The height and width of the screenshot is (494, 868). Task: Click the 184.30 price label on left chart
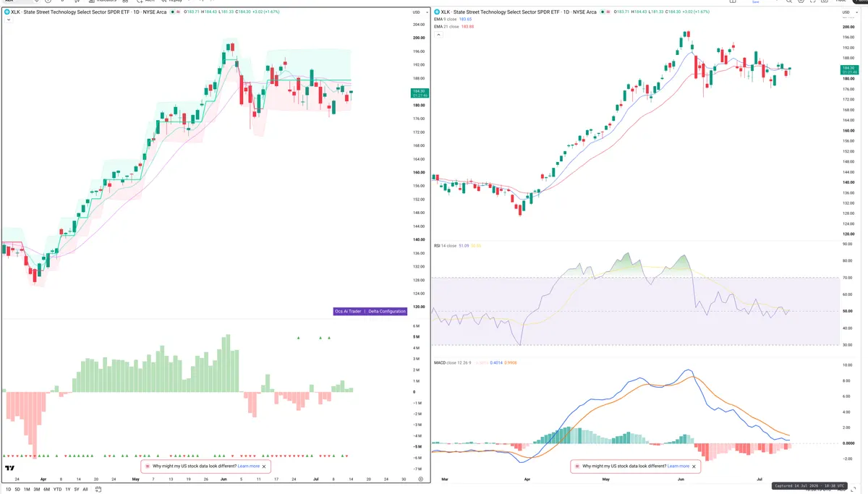[420, 93]
